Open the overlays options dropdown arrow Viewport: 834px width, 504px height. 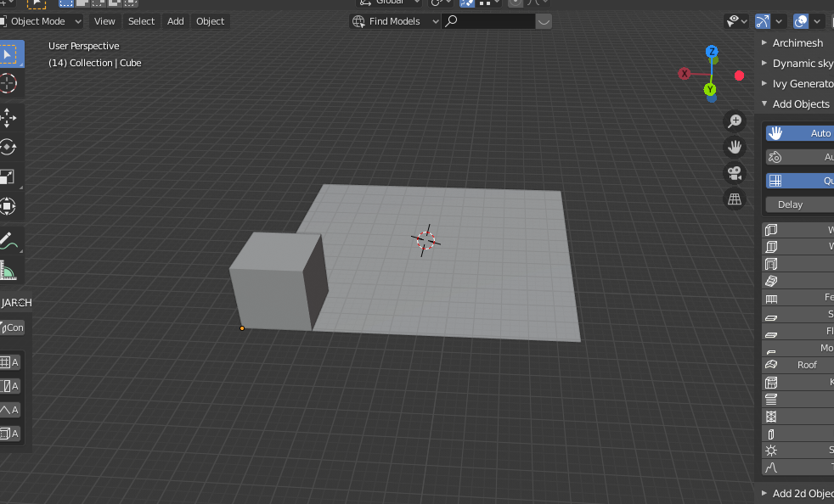coord(817,21)
